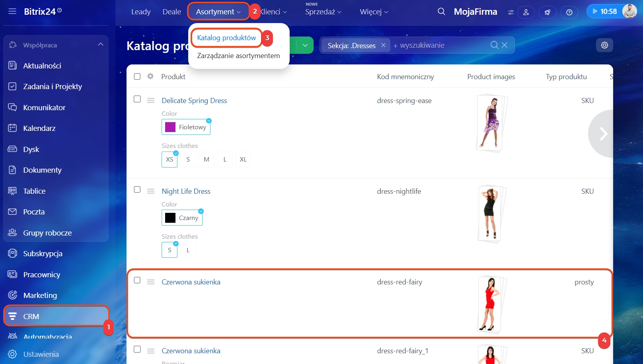Open Kalendarz from the left sidebar

point(39,128)
